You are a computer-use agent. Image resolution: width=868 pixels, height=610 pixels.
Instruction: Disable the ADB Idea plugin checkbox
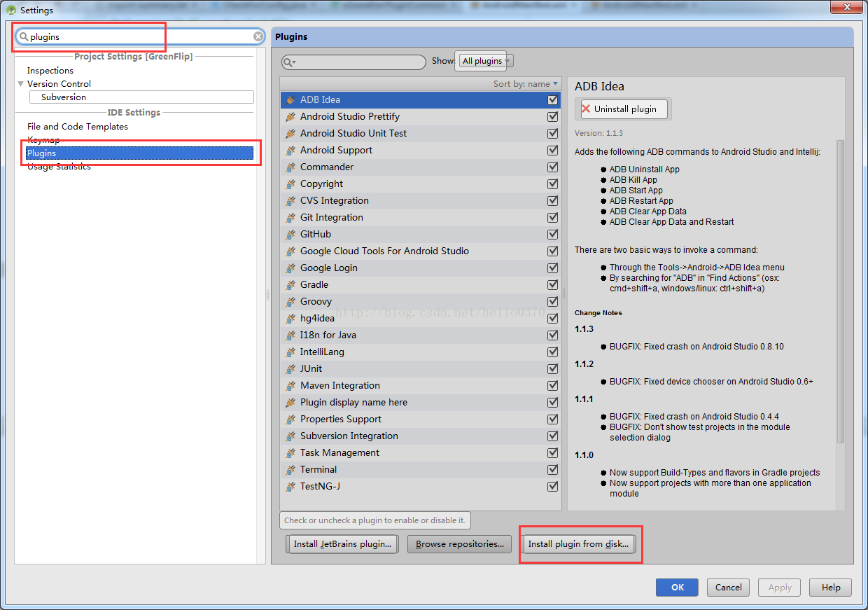[x=553, y=99]
